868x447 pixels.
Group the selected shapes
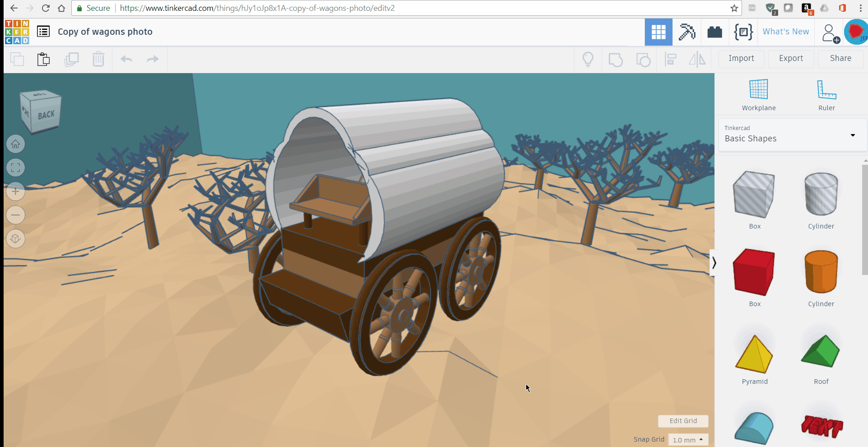coord(616,59)
